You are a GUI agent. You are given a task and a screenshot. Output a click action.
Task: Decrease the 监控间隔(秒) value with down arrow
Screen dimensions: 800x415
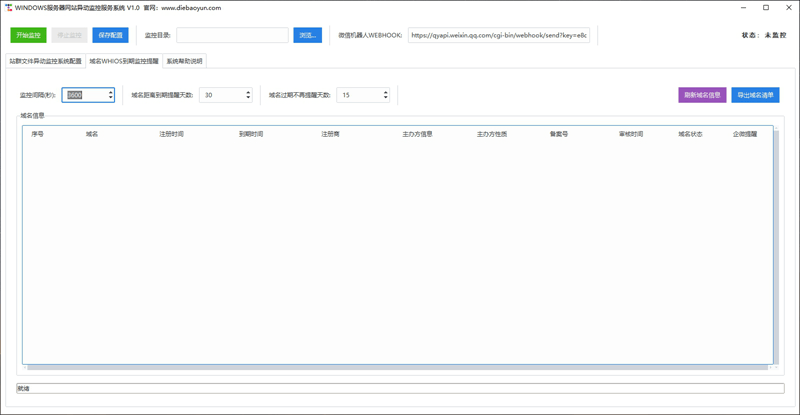coord(111,98)
